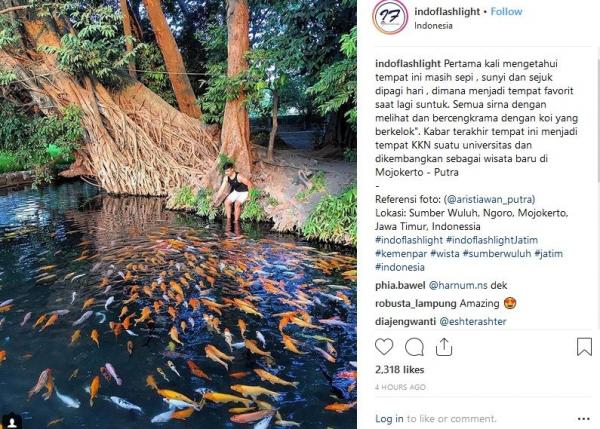Click the comment speech bubble icon
Viewport: 600px width, 429px height.
[x=414, y=347]
